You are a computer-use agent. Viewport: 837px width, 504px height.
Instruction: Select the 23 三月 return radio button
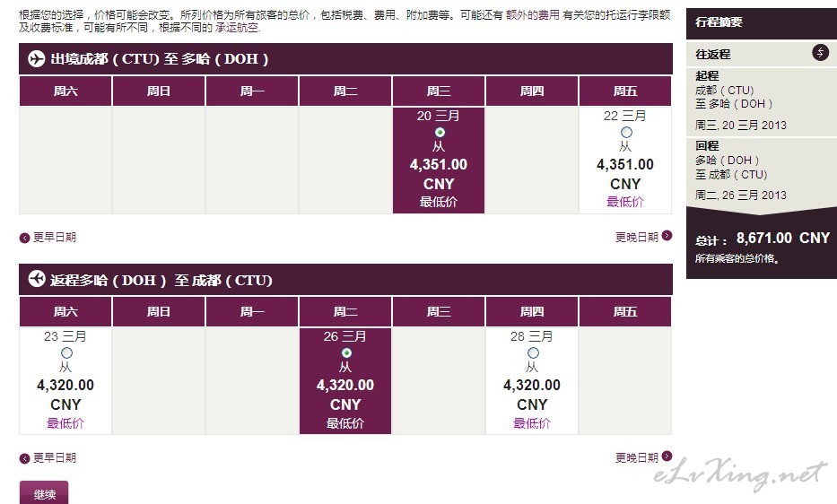tap(66, 352)
